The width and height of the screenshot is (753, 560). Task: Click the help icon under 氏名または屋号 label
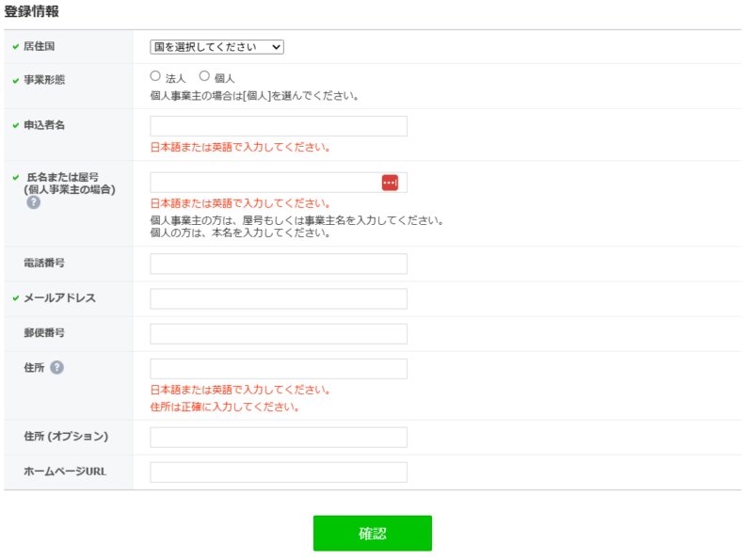[x=33, y=202]
